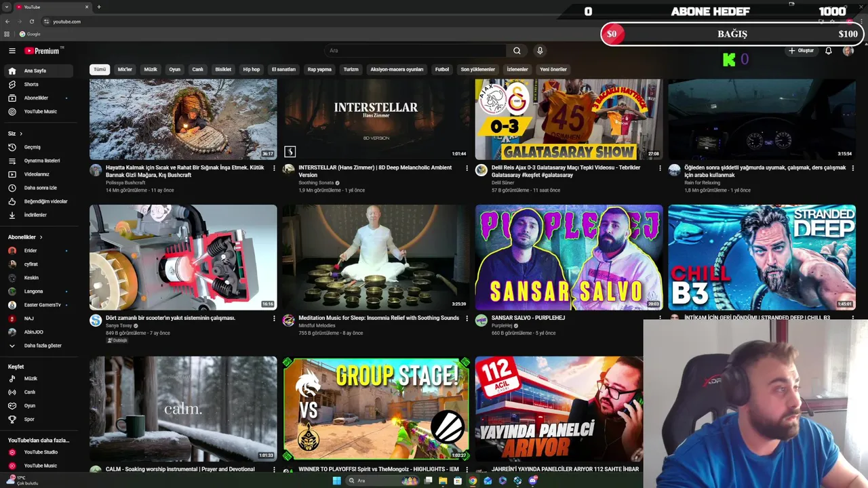Expand Daha fazla göster subscriptions list

coord(38,346)
